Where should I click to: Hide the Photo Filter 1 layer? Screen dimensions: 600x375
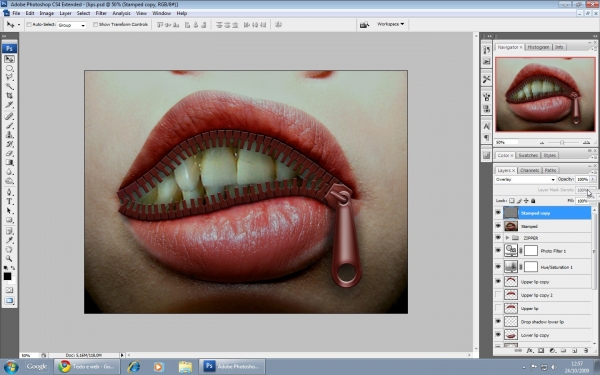tap(498, 251)
